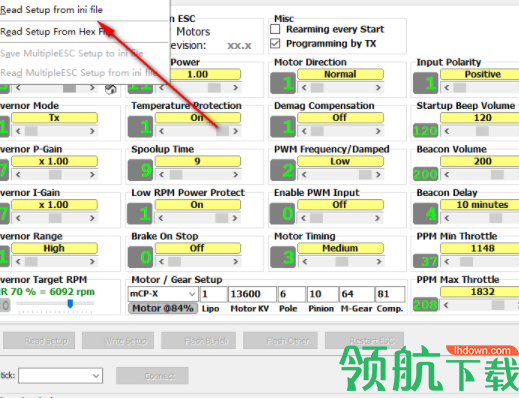
Task: Click the Spoolup Time scrollbar thumb
Action: click(x=176, y=175)
